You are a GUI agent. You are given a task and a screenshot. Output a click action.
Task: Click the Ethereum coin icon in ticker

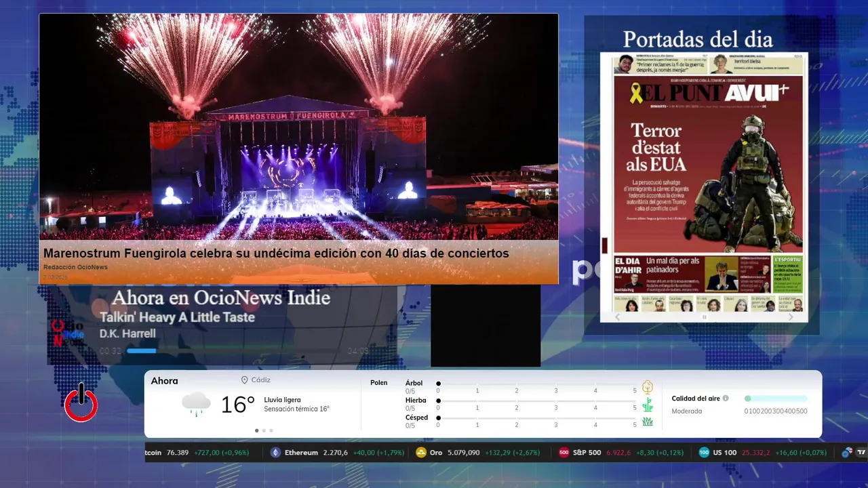pos(275,453)
